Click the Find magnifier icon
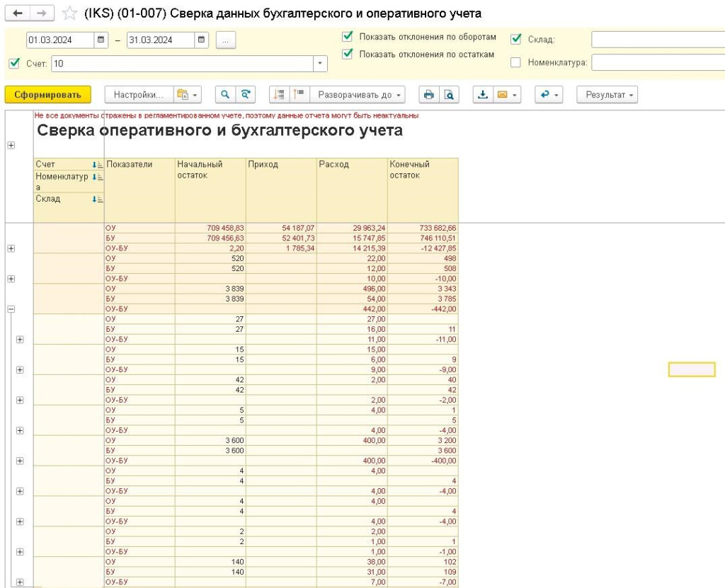Screen dimensions: 725x588 [x=225, y=95]
